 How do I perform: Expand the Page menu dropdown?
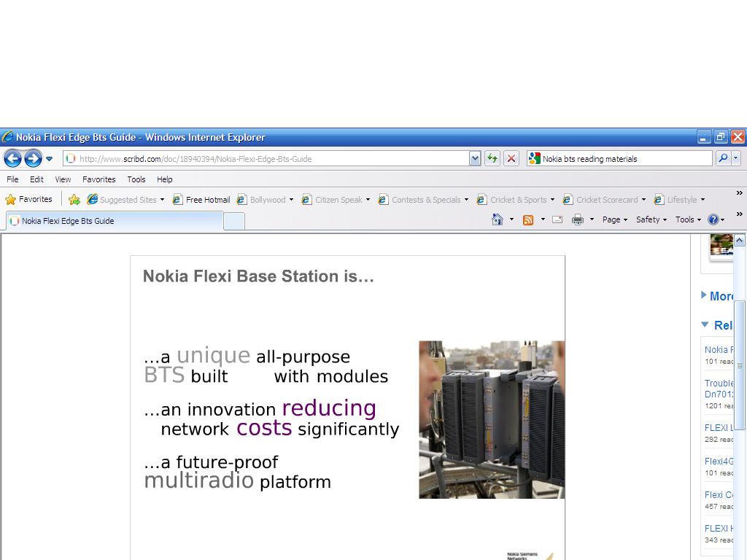coord(614,219)
